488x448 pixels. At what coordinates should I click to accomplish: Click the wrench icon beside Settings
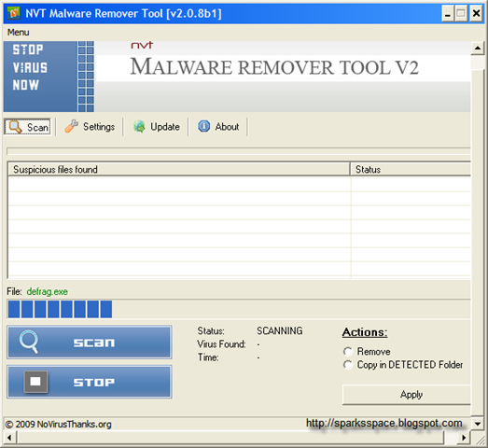(x=71, y=126)
